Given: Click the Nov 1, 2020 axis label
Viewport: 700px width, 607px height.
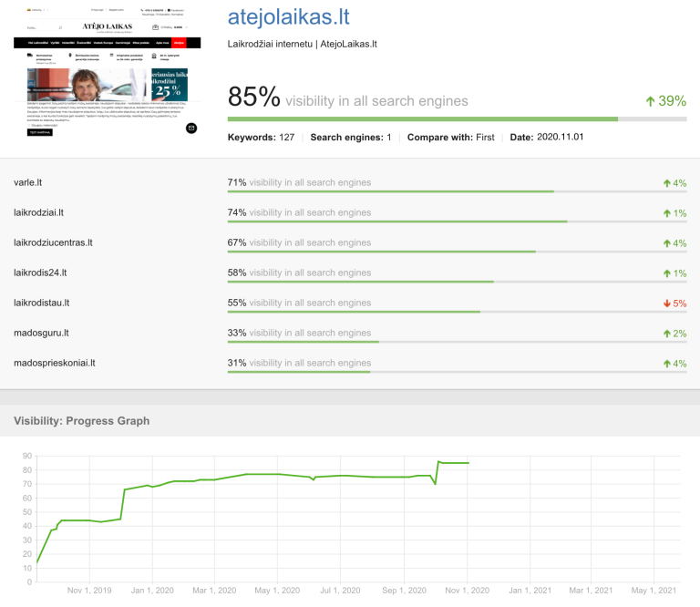Looking at the screenshot, I should [467, 591].
